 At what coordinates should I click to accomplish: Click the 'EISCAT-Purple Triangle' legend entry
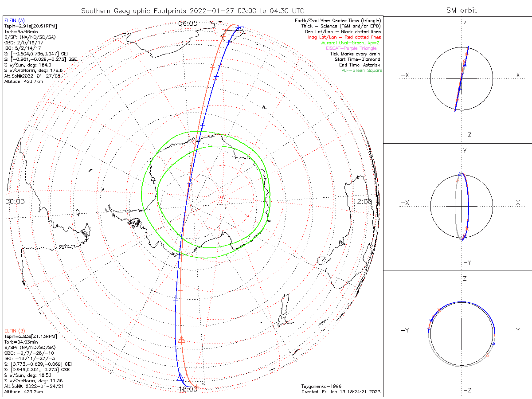click(351, 48)
